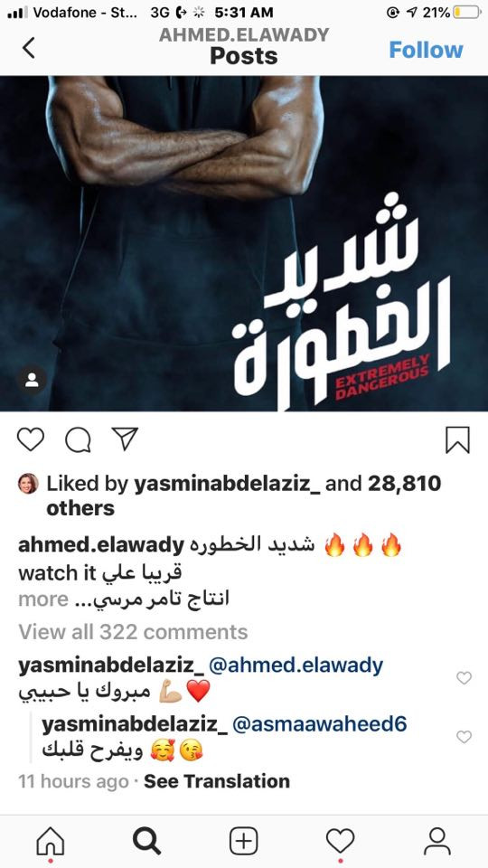Like yasminabdelaziz_'s comment to ahmed.elawady
This screenshot has height=868, width=488.
(x=464, y=677)
